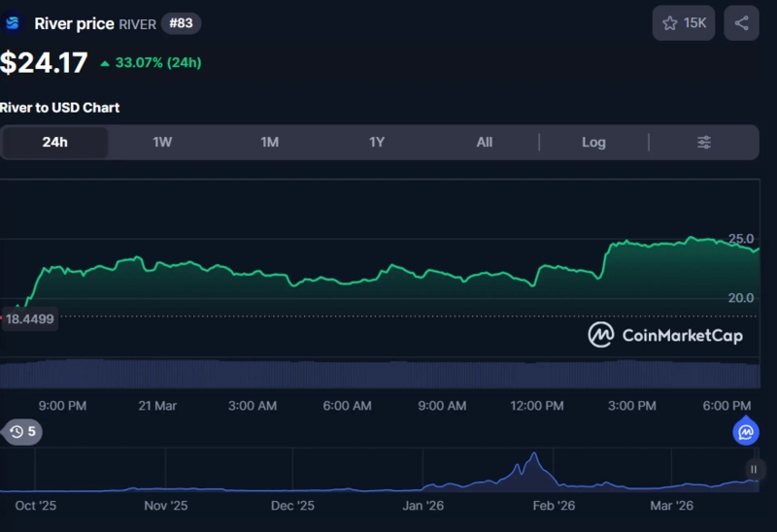Open the blue CoinMarketCap chat icon
This screenshot has height=532, width=777.
tap(746, 432)
